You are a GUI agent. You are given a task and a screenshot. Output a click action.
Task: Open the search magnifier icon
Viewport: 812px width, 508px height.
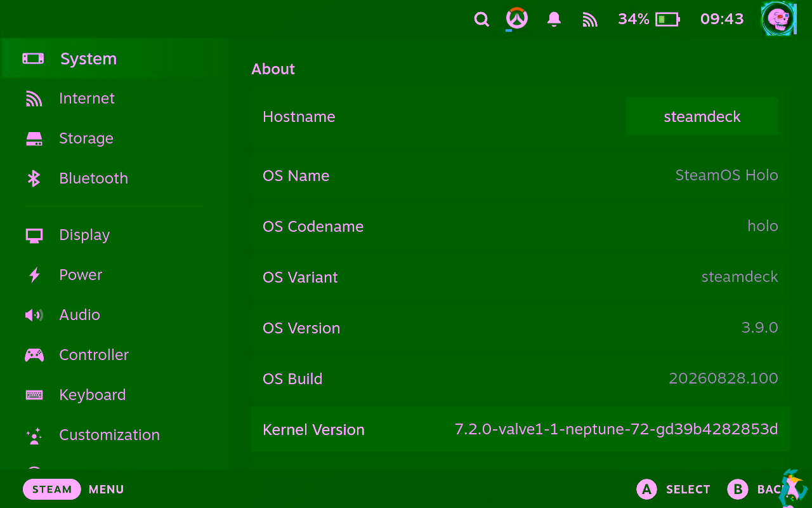click(482, 20)
